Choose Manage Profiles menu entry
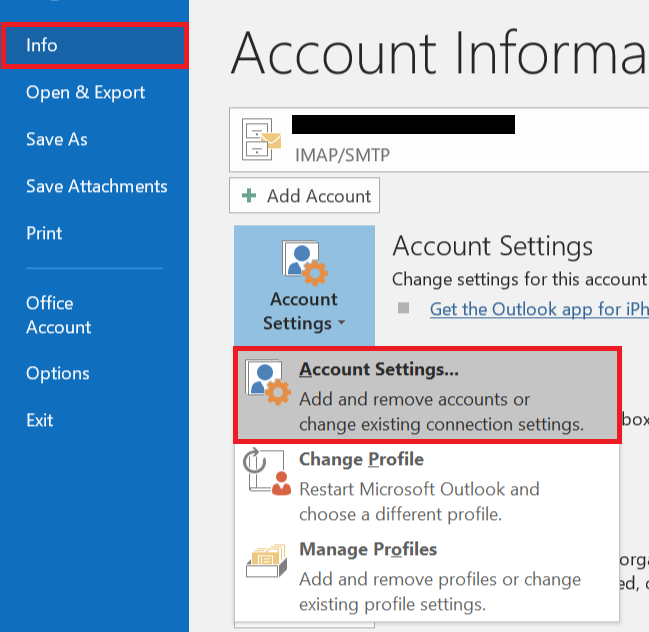Image resolution: width=649 pixels, height=632 pixels. point(427,577)
